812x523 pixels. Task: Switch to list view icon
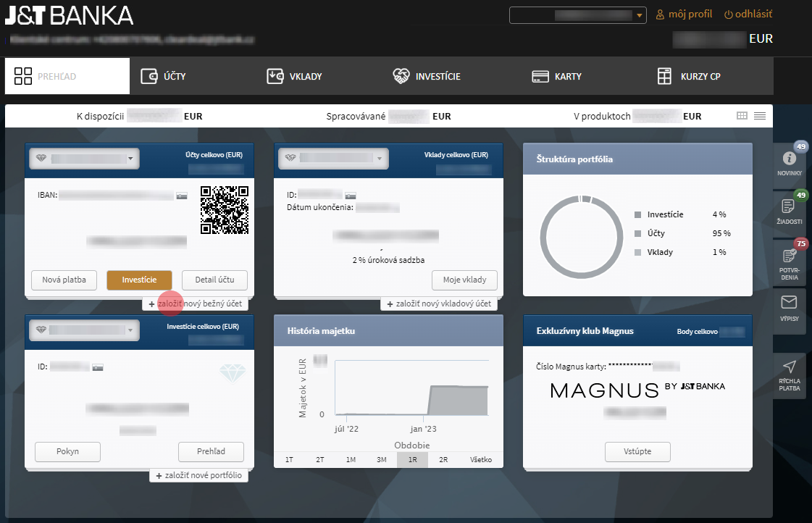point(759,116)
